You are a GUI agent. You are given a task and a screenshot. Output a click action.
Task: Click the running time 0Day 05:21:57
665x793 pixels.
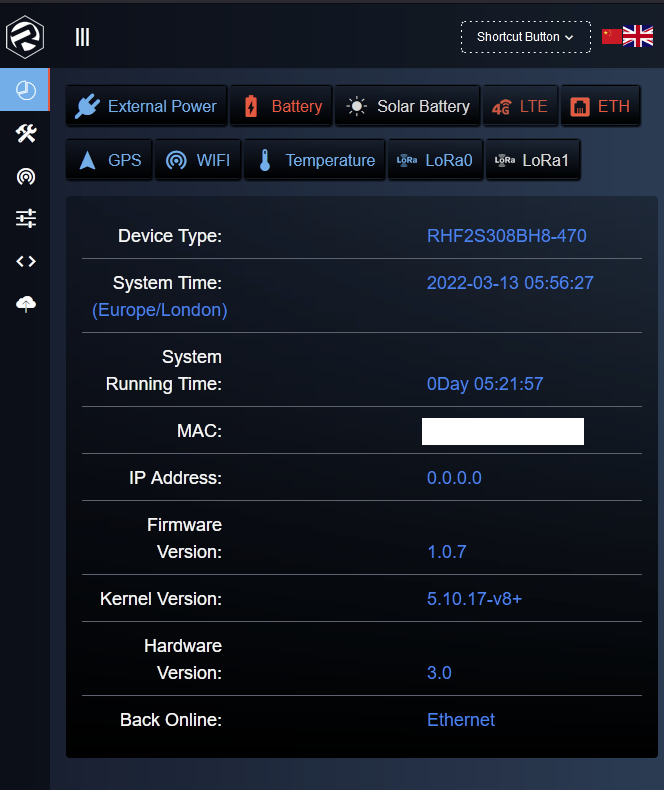(485, 384)
